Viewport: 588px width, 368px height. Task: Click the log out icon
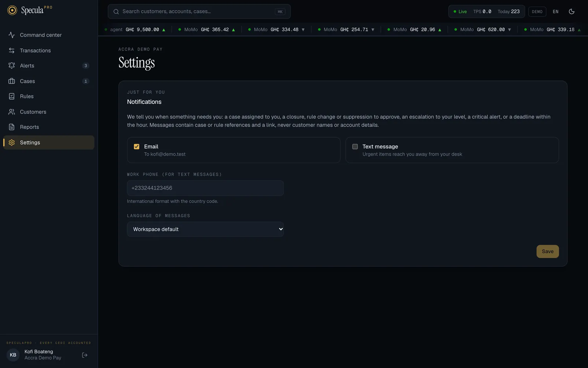[x=85, y=355]
